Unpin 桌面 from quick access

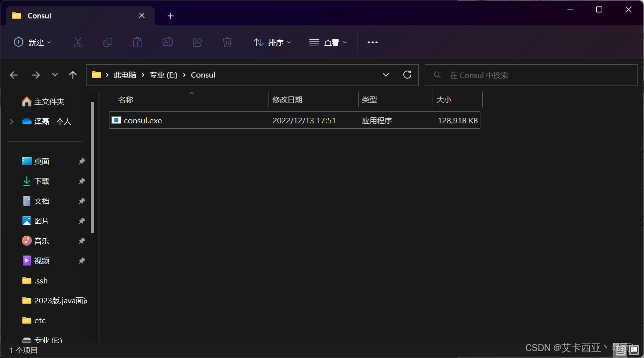tap(82, 161)
